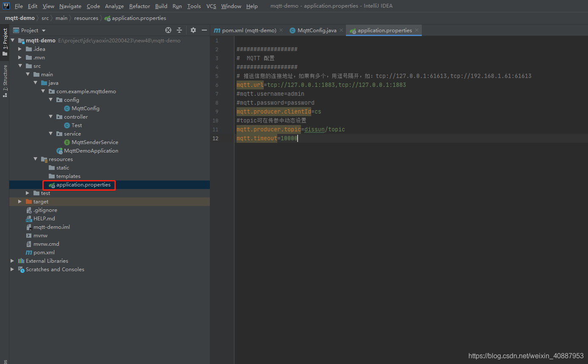Select the static folder
Viewport: 588px width, 364px height.
[x=62, y=168]
